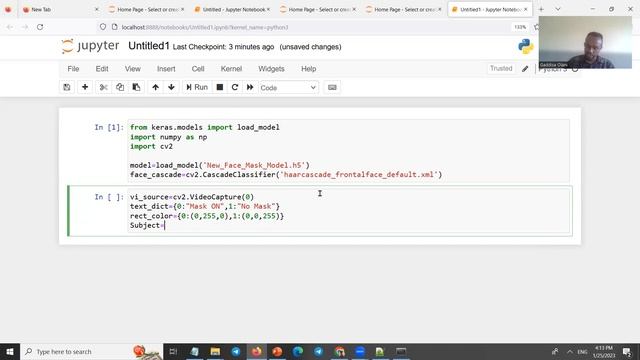The image size is (640, 360).
Task: Click the haarcascade_frontalface_default.xml string
Action: pyautogui.click(x=358, y=175)
